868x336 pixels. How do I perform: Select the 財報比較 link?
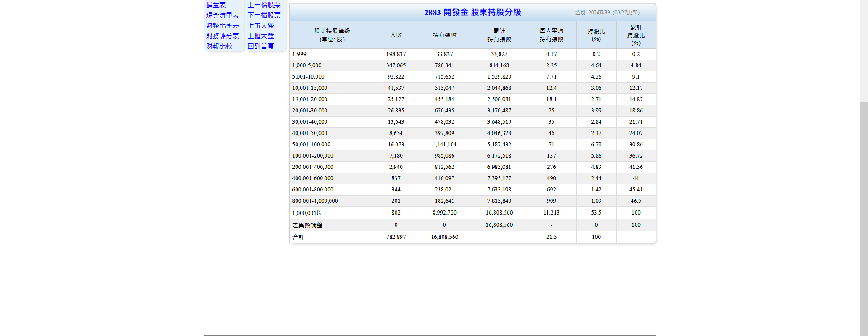coord(219,47)
